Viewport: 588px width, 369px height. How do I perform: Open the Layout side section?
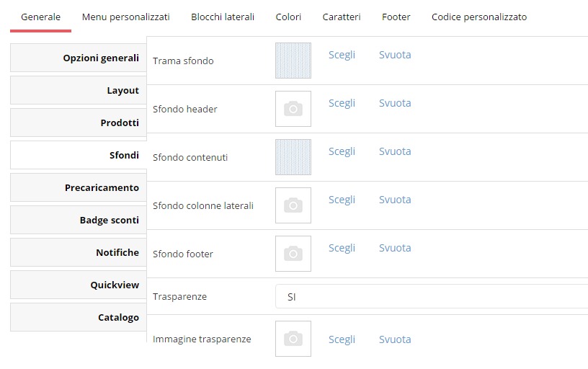79,90
